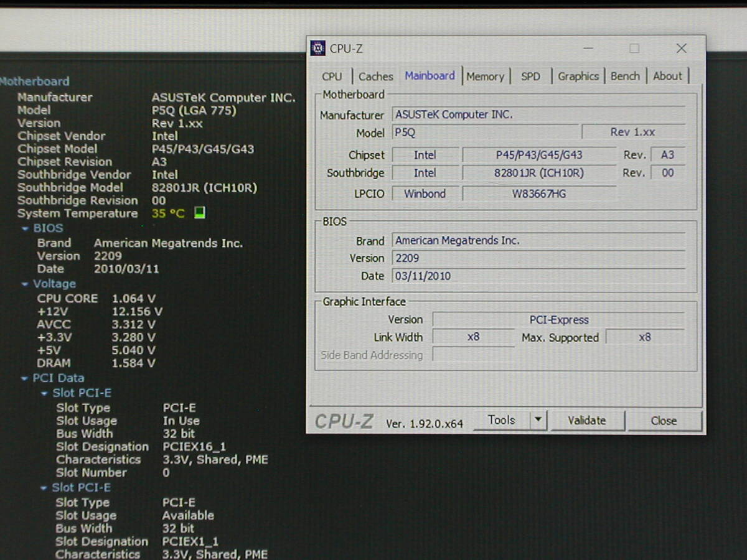Switch to the Memory tab

(x=485, y=77)
